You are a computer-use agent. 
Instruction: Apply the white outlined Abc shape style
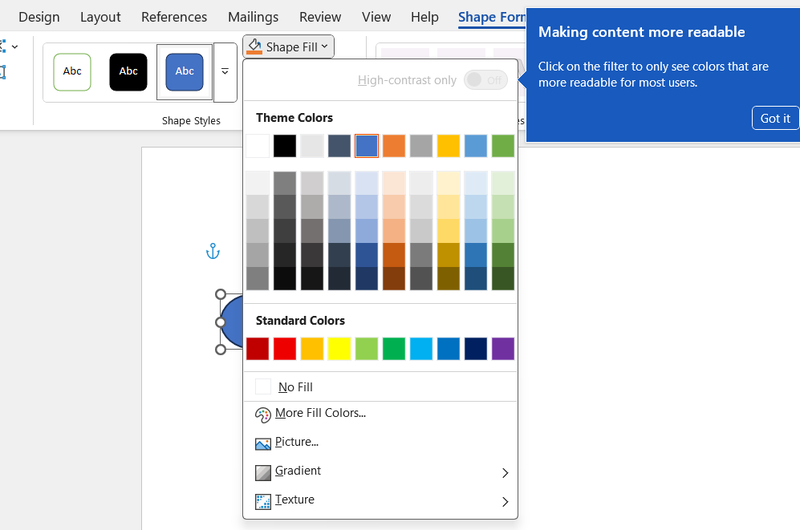(x=72, y=72)
